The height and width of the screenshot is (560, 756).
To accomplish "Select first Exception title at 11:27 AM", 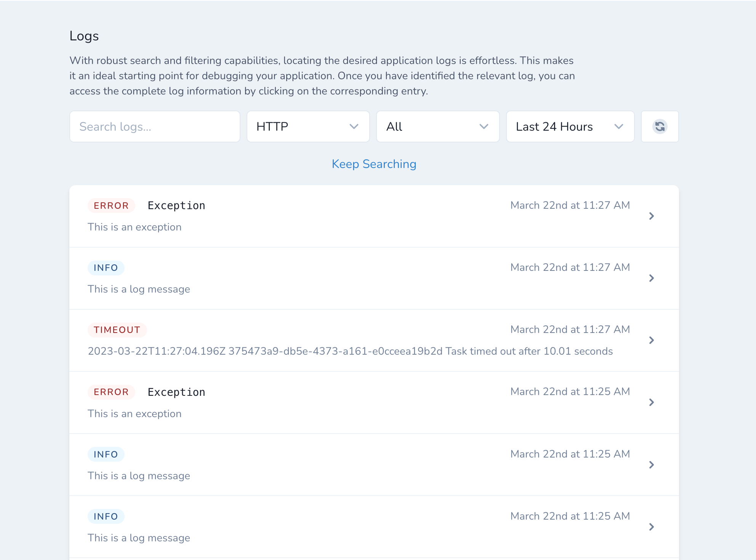I will [x=176, y=206].
